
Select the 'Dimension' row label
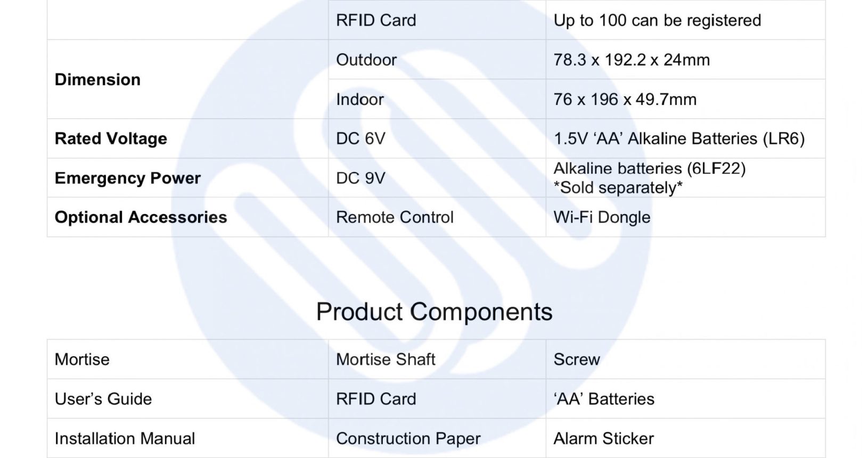[x=97, y=79]
